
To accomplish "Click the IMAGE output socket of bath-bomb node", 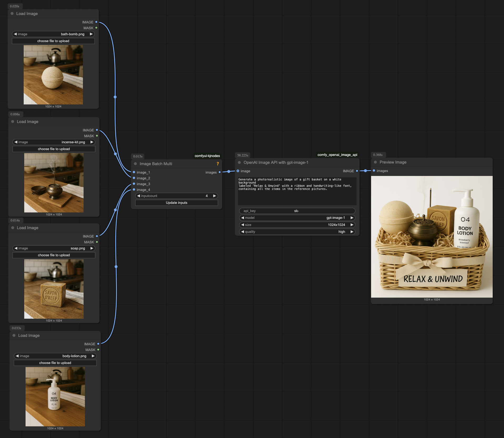I will (96, 22).
